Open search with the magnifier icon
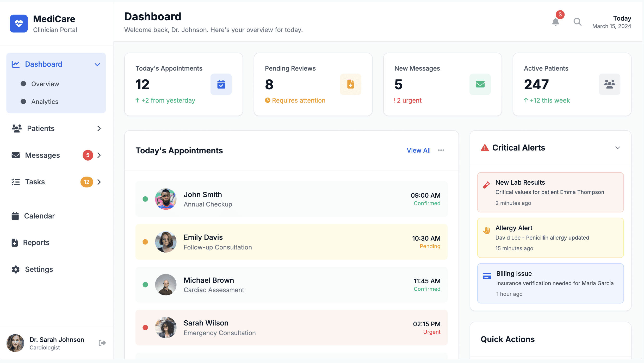Viewport: 644px width, 363px height. [577, 22]
